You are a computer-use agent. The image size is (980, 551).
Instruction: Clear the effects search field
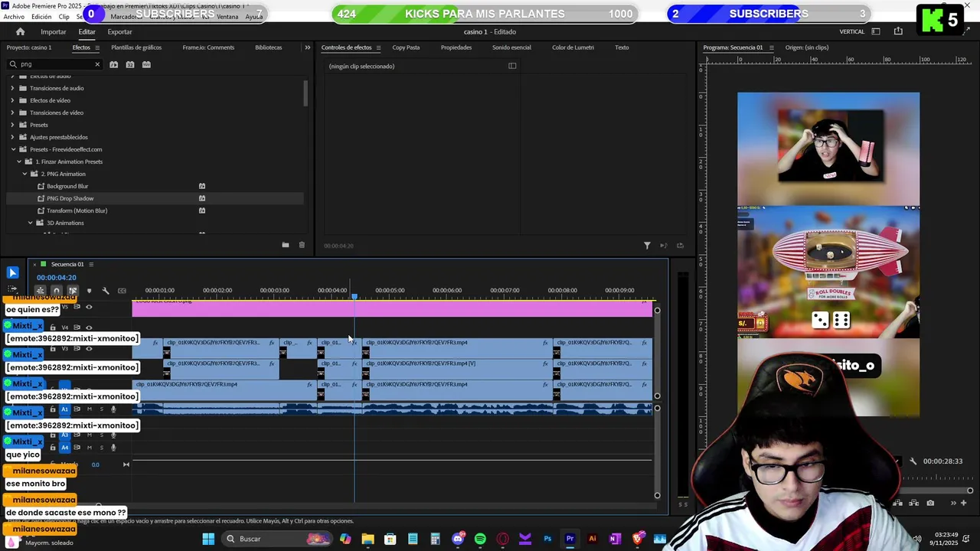(97, 64)
